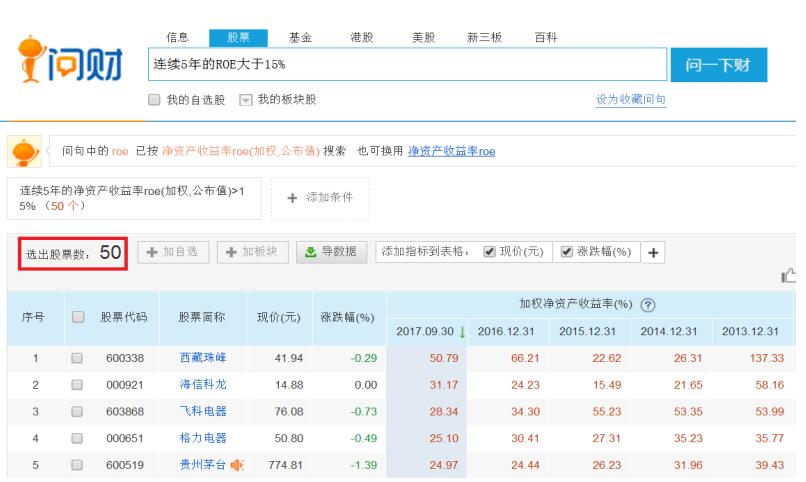Click the speaker icon beside 贵州茅台

(x=237, y=466)
